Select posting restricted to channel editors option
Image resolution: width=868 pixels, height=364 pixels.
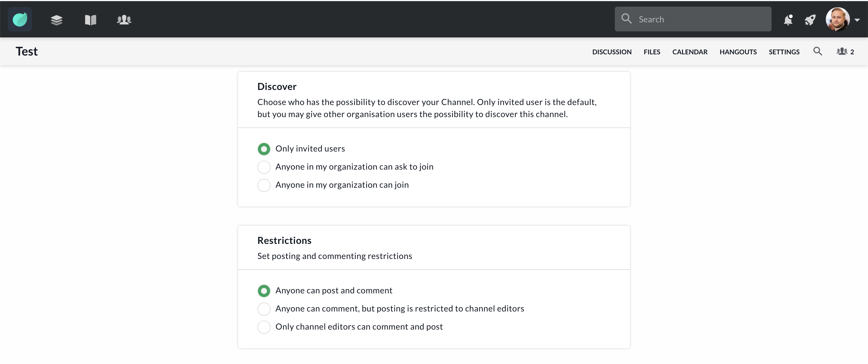(x=264, y=309)
